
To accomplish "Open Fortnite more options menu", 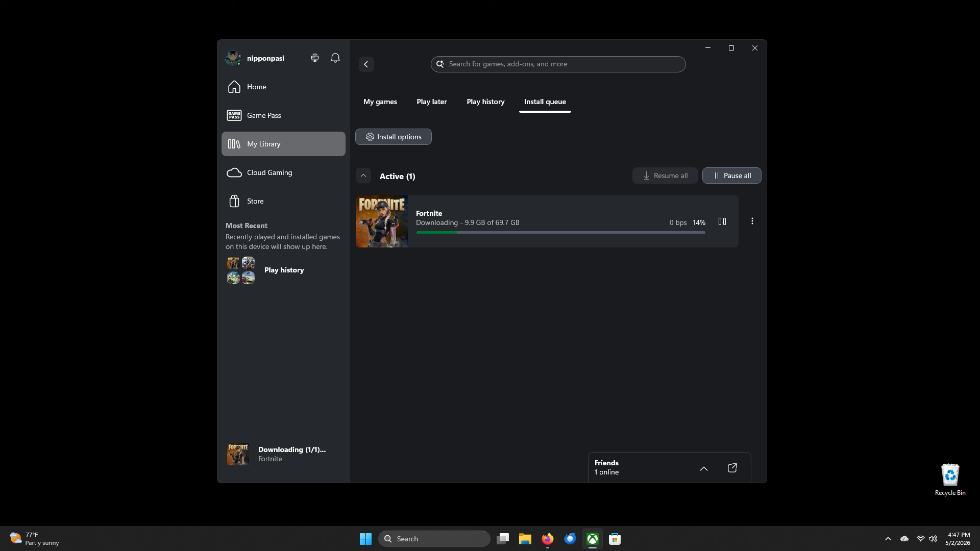I will click(x=752, y=221).
